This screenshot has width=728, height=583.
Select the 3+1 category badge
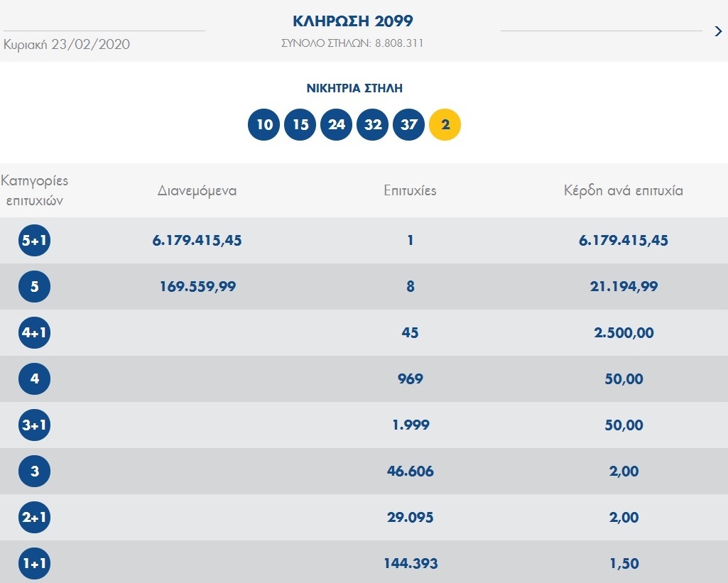click(34, 425)
